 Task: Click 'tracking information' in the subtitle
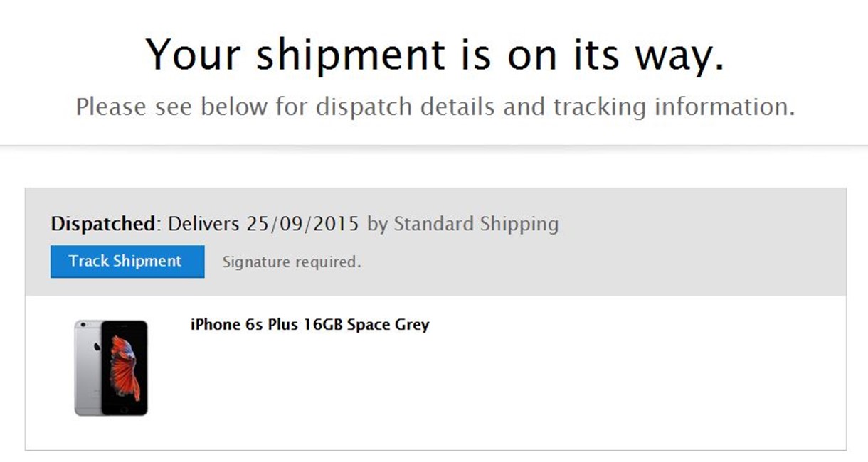(673, 107)
